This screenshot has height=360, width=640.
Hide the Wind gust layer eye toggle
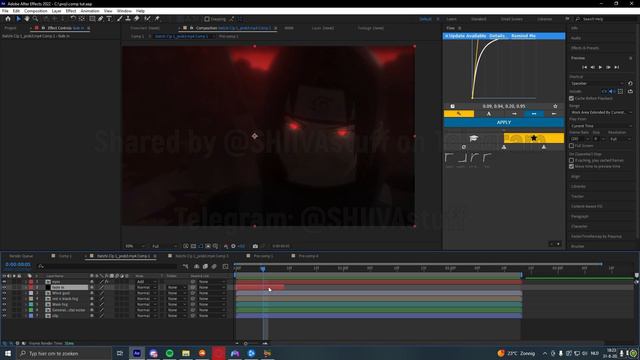click(4, 293)
